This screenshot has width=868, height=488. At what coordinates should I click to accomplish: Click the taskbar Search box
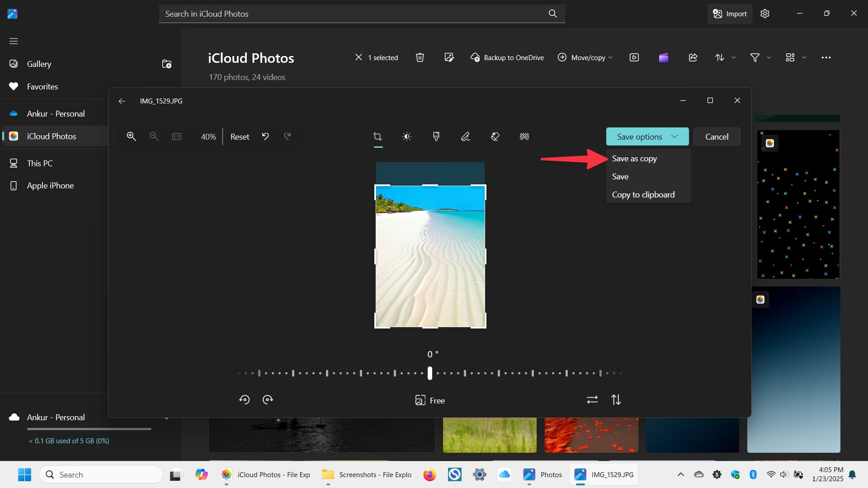(101, 474)
